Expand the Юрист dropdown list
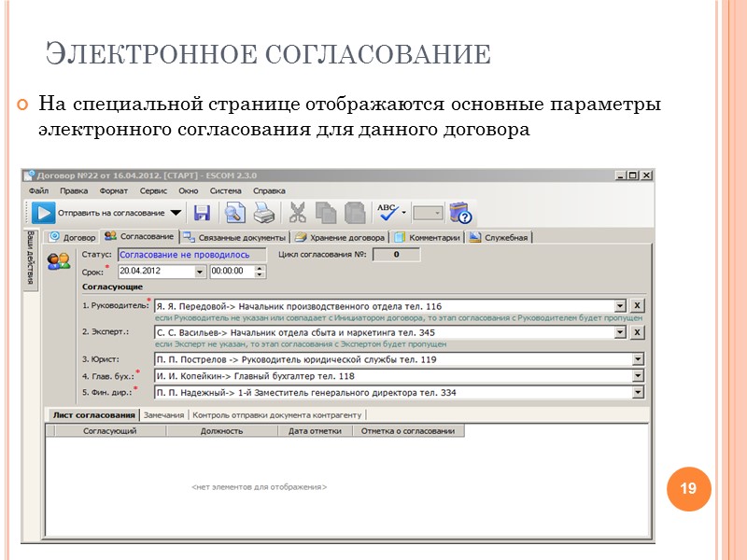The height and width of the screenshot is (560, 747). coord(638,359)
